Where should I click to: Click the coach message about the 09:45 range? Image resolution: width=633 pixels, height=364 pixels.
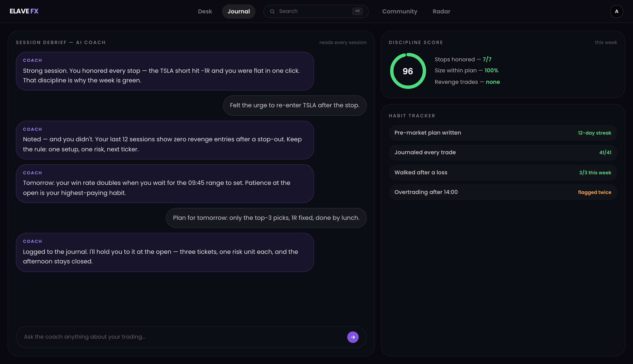click(165, 184)
